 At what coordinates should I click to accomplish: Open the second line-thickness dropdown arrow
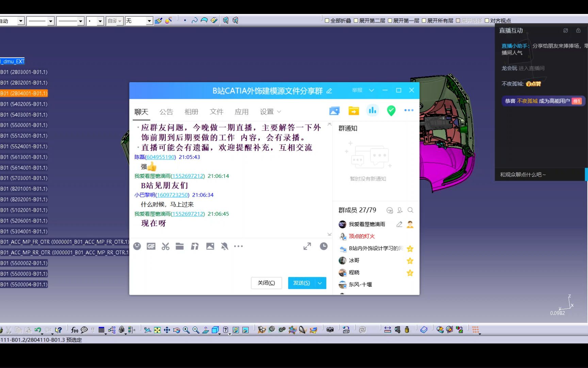(x=81, y=21)
